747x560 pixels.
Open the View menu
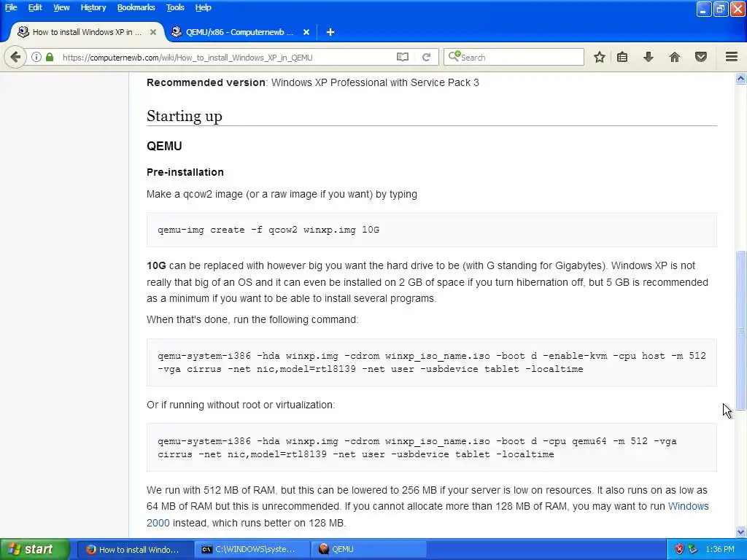pyautogui.click(x=61, y=7)
